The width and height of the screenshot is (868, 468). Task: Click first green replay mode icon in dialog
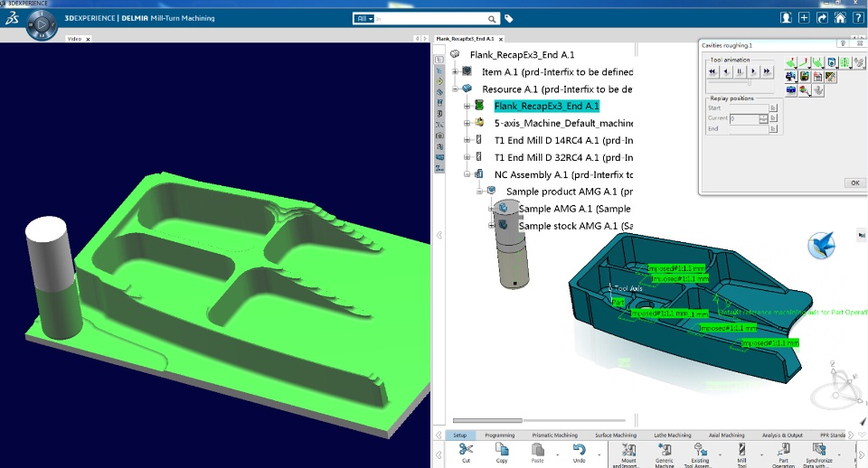coord(790,62)
